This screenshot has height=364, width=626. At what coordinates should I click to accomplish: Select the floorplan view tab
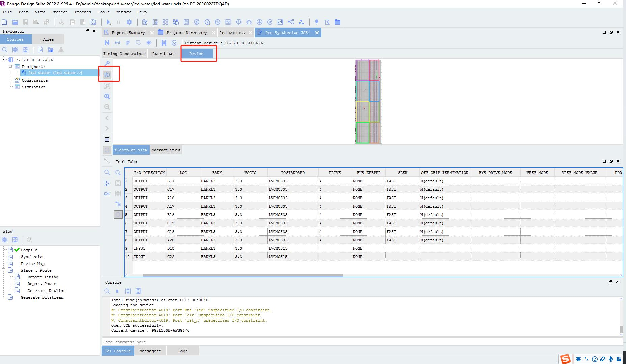(x=131, y=150)
